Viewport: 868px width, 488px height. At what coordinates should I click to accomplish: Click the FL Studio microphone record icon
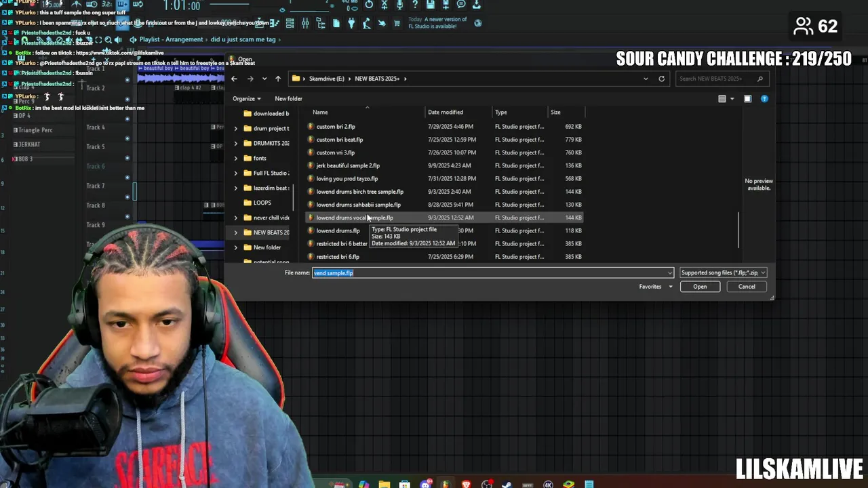point(399,5)
